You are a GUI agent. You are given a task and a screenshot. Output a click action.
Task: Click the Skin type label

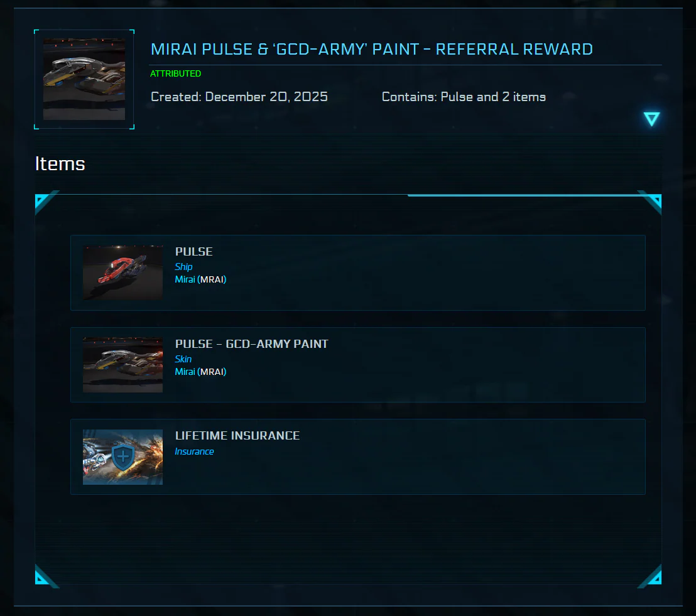(183, 359)
